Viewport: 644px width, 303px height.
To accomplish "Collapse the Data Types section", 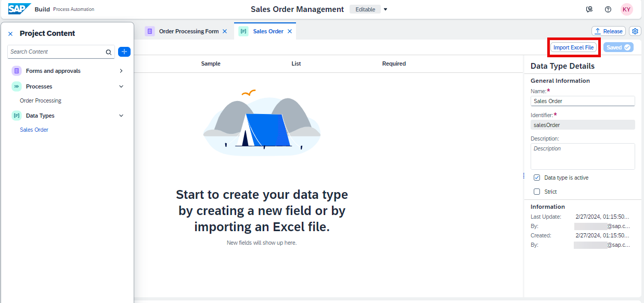I will (121, 116).
